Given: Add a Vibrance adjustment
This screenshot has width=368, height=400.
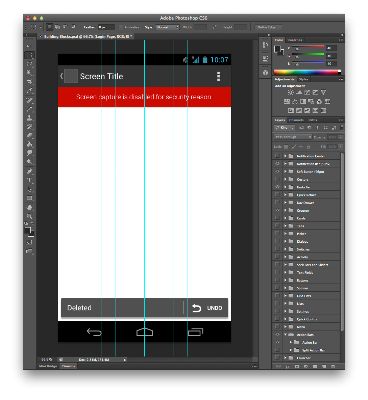Looking at the screenshot, I should click(x=323, y=92).
